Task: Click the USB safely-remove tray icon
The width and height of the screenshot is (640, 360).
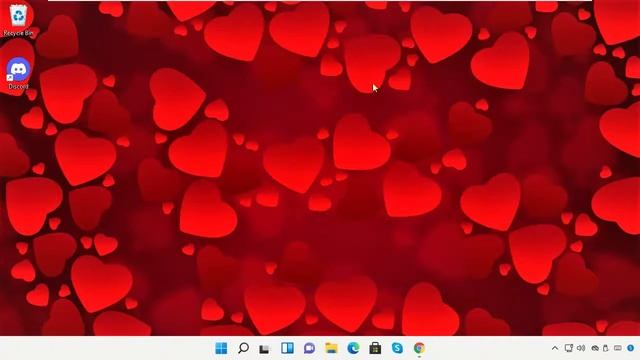Action: [x=606, y=348]
